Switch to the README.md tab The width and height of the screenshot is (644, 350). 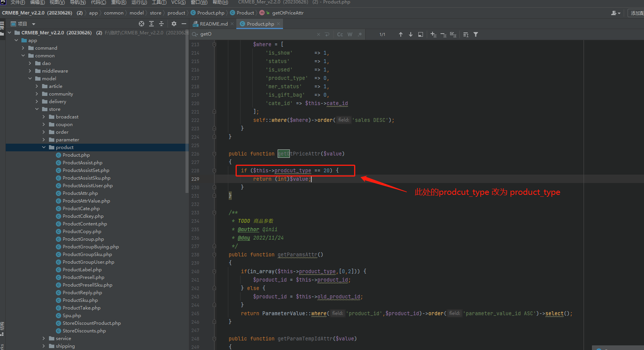pos(213,24)
